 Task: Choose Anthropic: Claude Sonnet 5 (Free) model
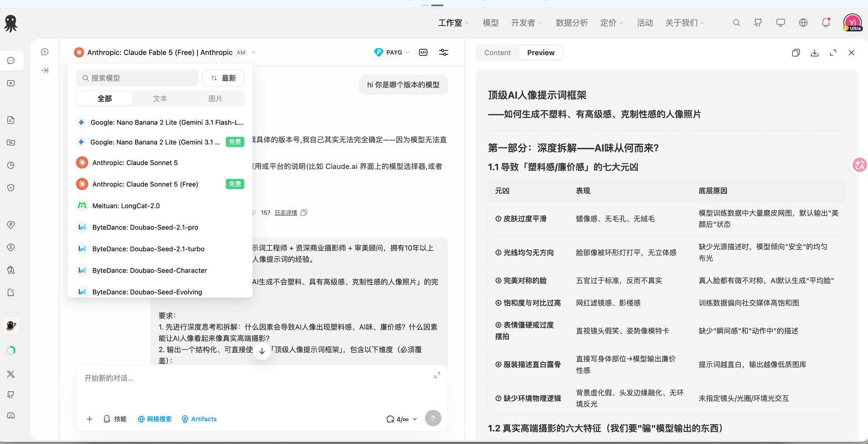tap(160, 184)
